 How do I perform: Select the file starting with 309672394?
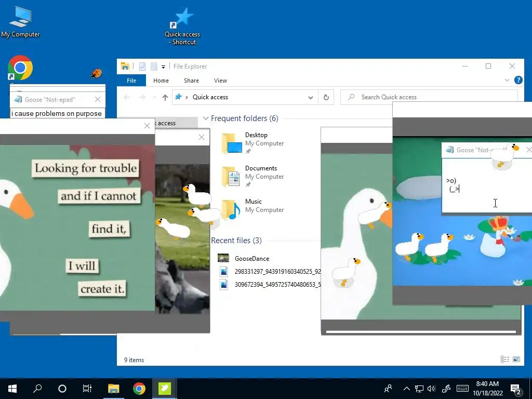pyautogui.click(x=270, y=284)
